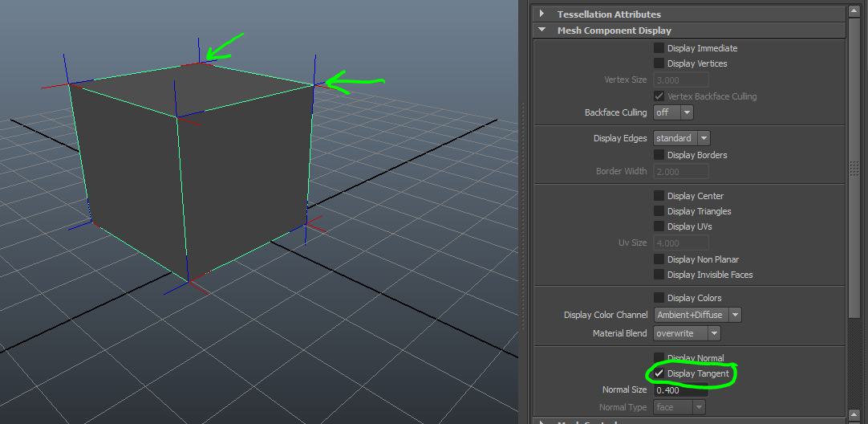Open the Display Edges dropdown
The image size is (868, 424).
681,138
